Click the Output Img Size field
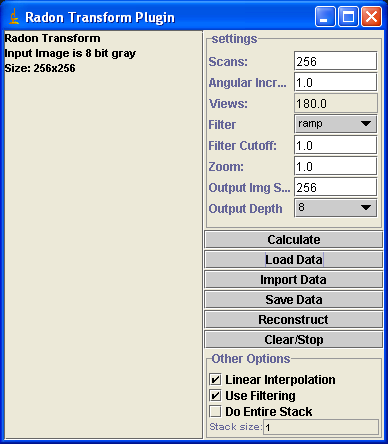 (336, 187)
